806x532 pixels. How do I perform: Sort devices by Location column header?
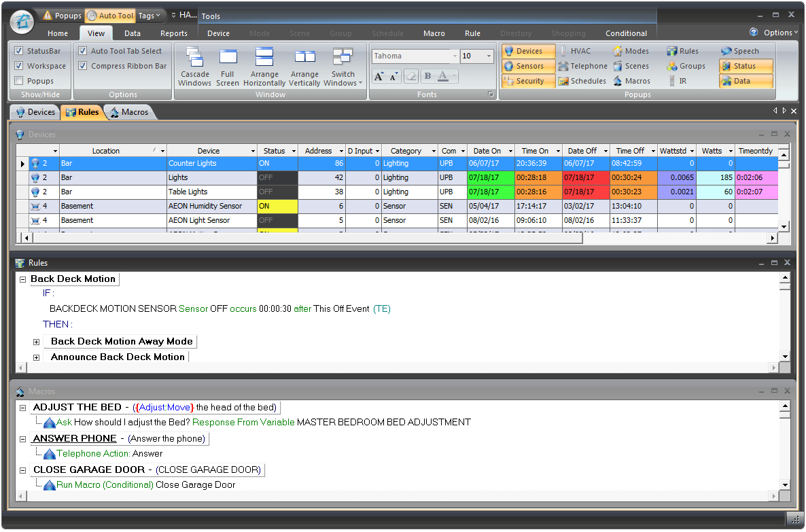pyautogui.click(x=106, y=151)
